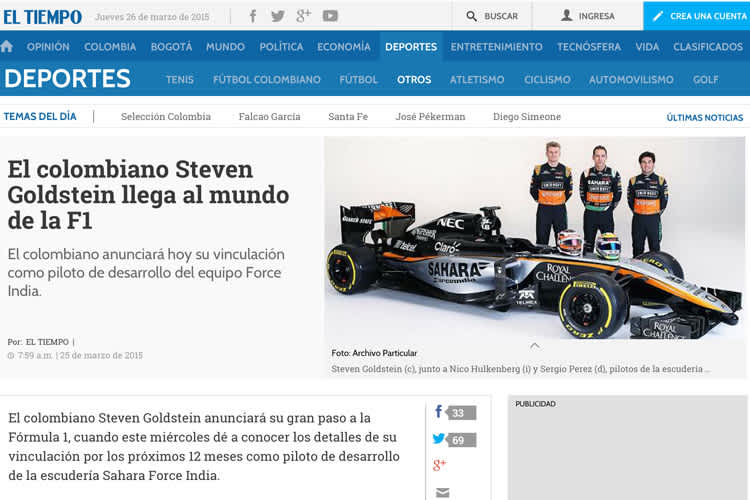
Task: Open the YouTube icon in header
Action: click(330, 16)
